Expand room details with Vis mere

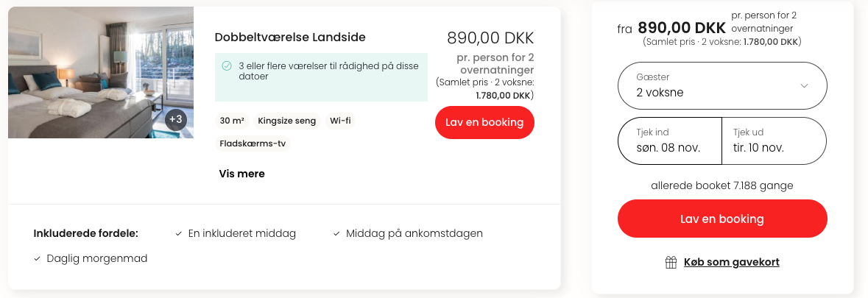pos(242,174)
